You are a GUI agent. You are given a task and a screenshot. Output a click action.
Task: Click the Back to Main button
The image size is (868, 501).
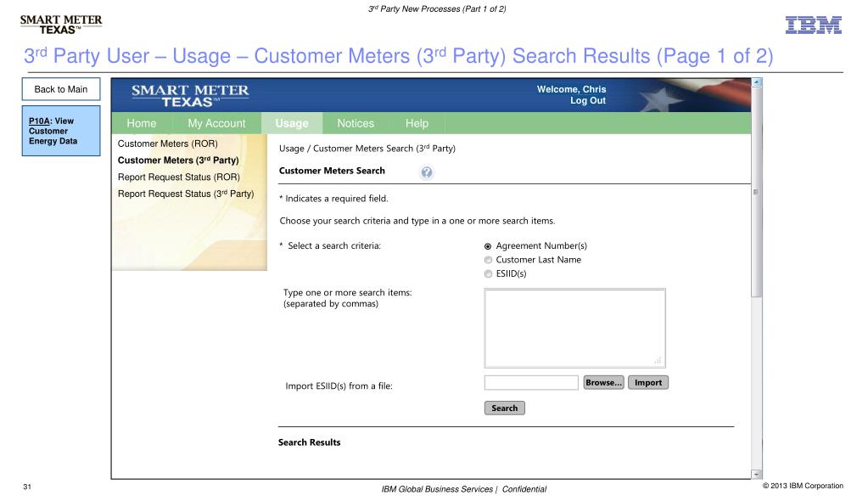pos(61,89)
